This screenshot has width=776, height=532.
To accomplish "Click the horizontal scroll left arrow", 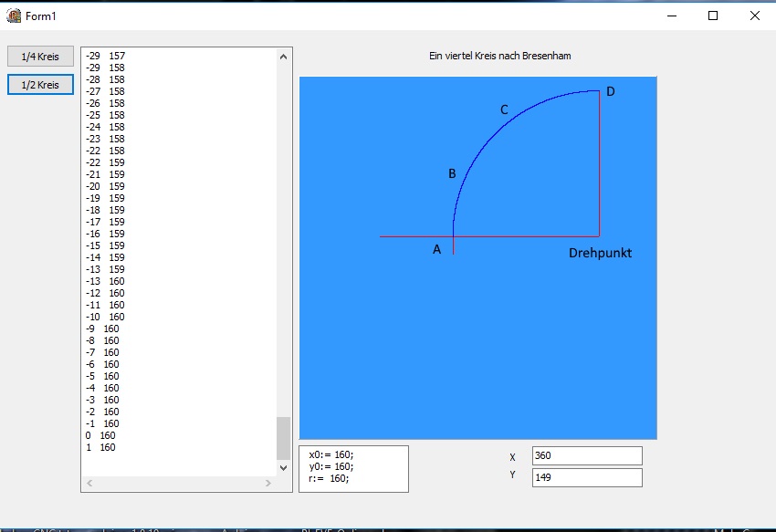I will click(89, 483).
